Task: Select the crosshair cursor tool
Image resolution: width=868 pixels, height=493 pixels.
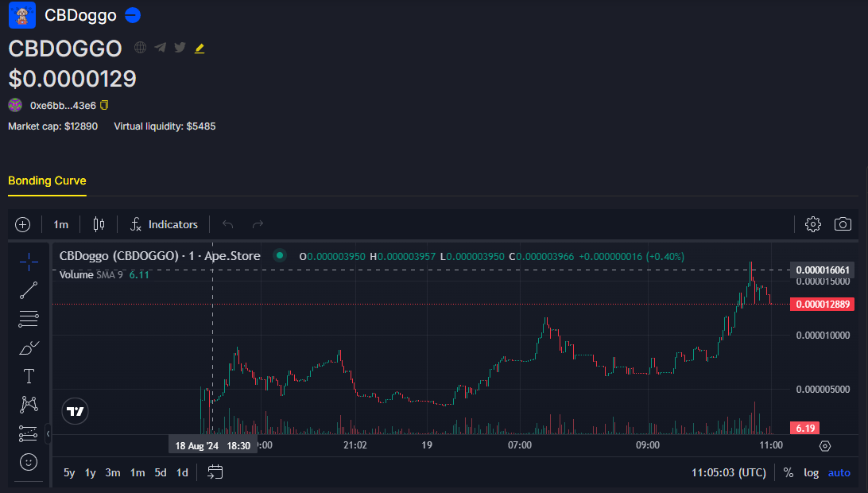Action: [29, 262]
